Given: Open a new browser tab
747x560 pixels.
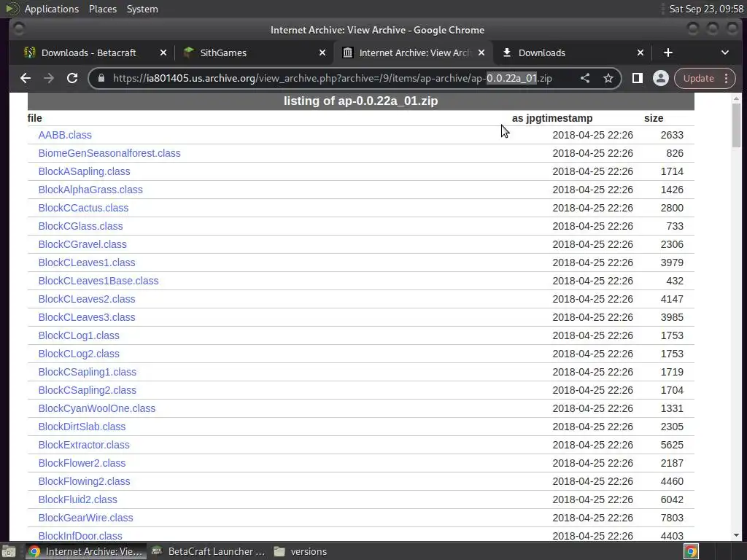Looking at the screenshot, I should coord(668,52).
